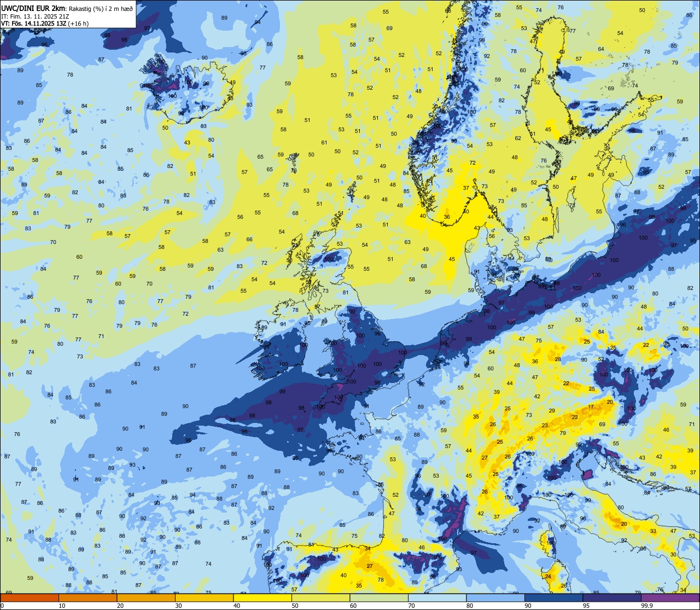
Task: Click the legend scale label '90'
Action: pyautogui.click(x=528, y=606)
